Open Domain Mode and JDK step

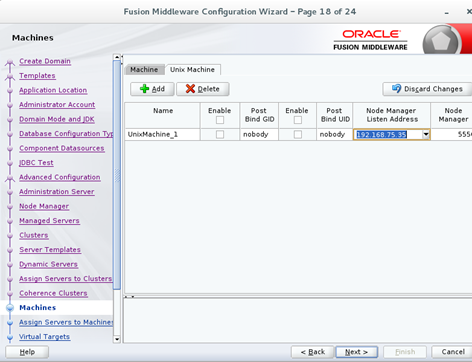pos(57,119)
